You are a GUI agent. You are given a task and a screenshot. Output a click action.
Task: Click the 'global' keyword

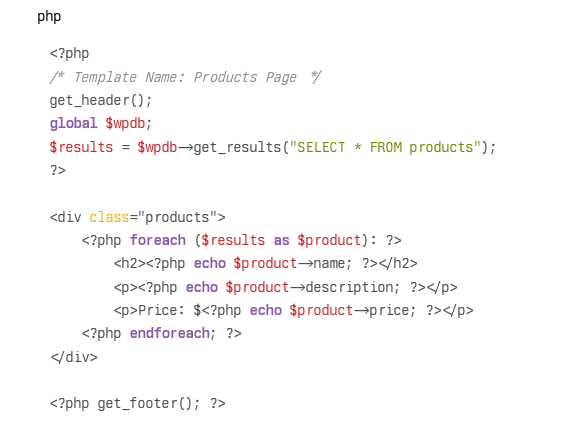pos(73,123)
